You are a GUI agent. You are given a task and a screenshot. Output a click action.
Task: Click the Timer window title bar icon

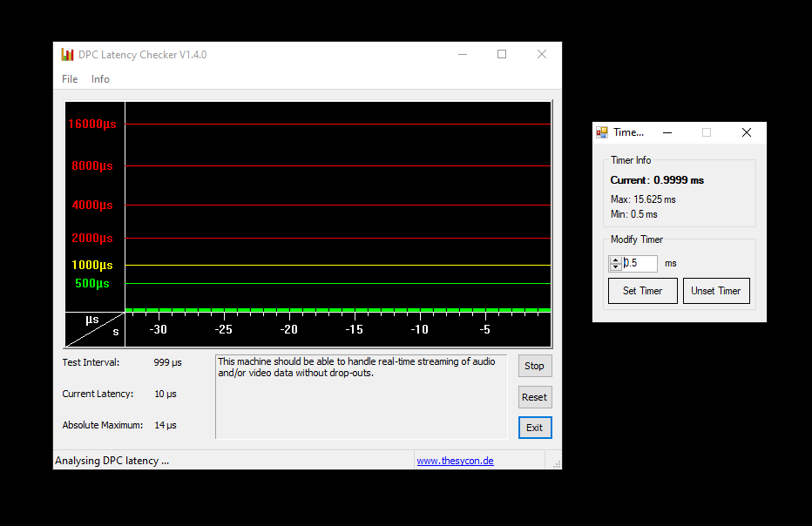(602, 132)
